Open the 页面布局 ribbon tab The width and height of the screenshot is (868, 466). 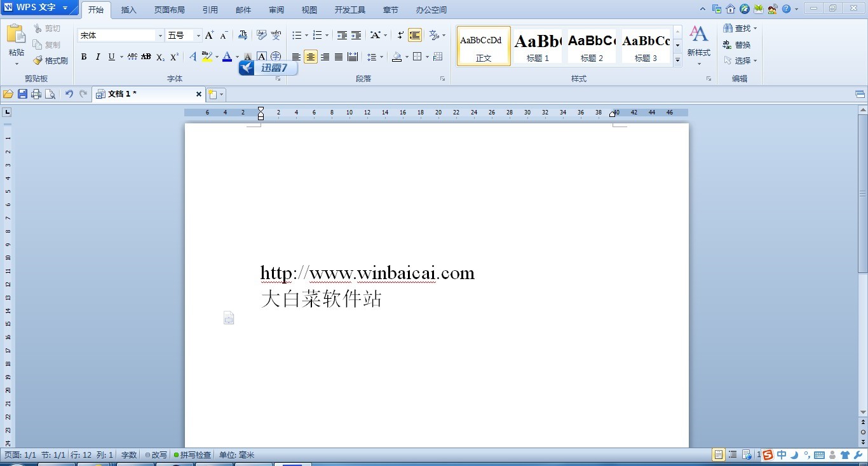pyautogui.click(x=170, y=10)
